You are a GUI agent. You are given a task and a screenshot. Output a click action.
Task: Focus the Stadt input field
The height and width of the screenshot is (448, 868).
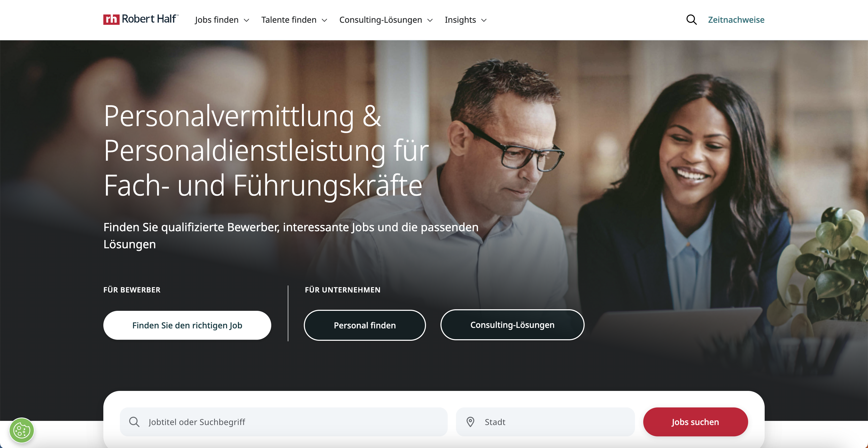[545, 422]
